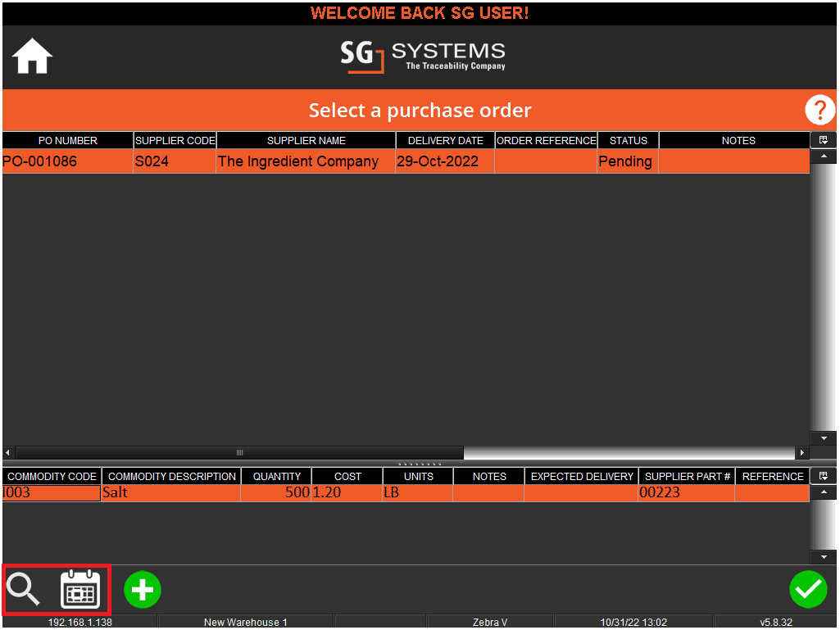Viewport: 840px width, 630px height.
Task: Open column chooser icon for purchase orders table
Action: (824, 140)
